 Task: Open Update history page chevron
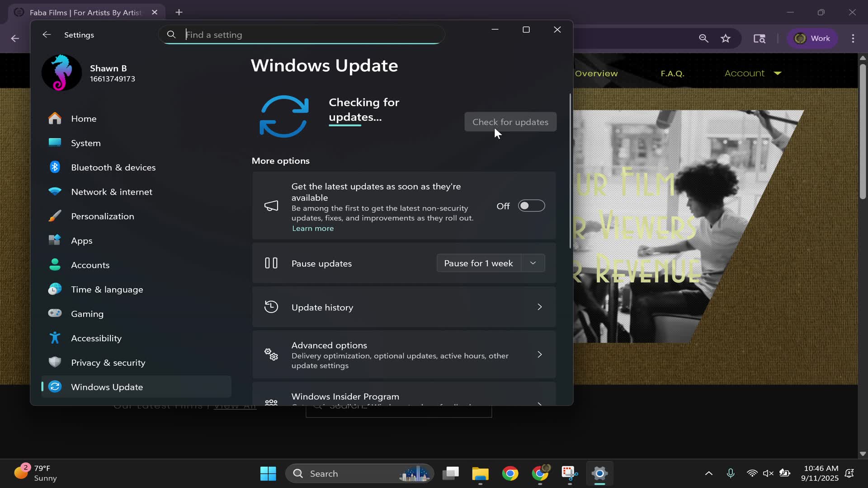click(x=539, y=307)
